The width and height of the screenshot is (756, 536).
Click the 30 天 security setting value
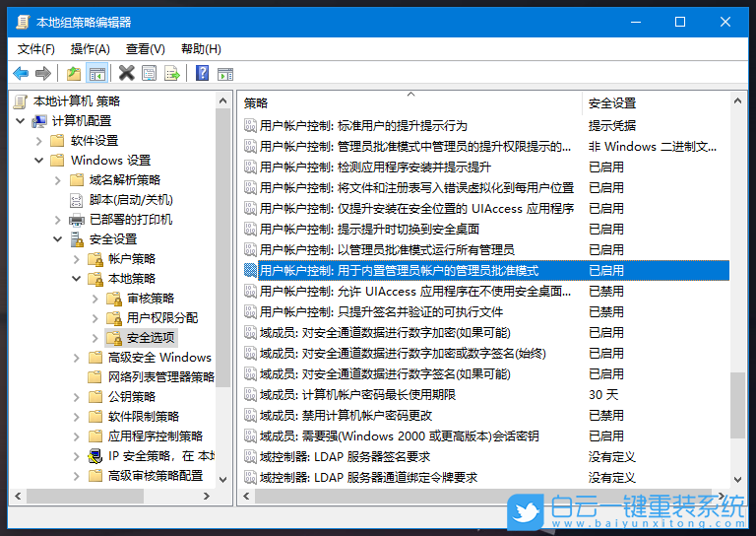[x=603, y=395]
